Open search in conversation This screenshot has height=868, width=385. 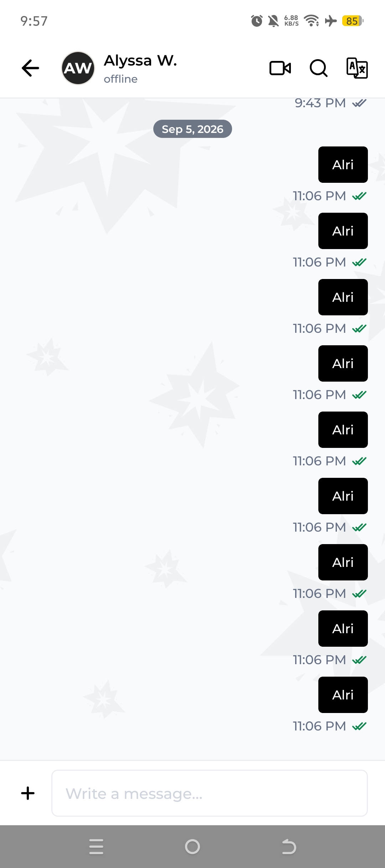click(x=319, y=68)
